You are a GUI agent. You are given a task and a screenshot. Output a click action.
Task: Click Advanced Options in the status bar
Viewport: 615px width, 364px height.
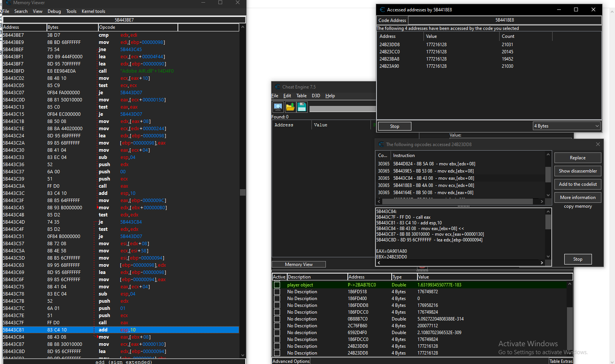291,361
